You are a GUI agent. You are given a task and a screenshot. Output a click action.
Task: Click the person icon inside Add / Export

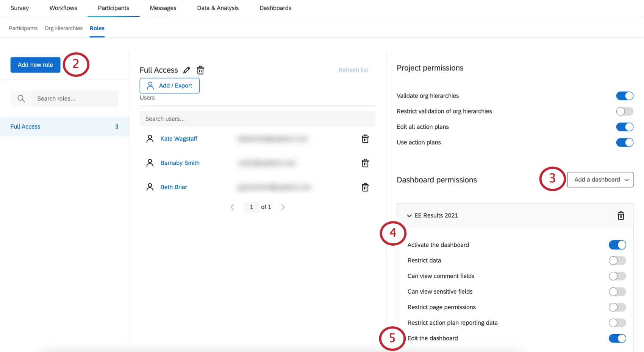click(150, 86)
